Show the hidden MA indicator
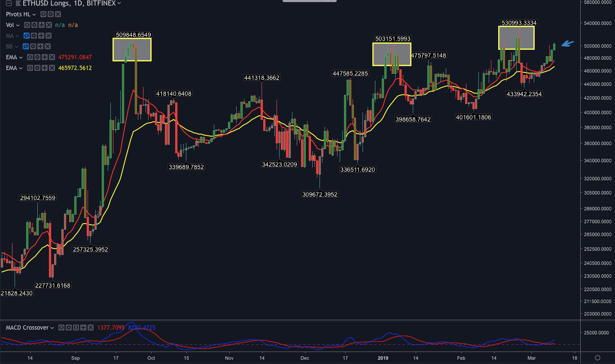This screenshot has height=364, width=615. click(x=27, y=36)
